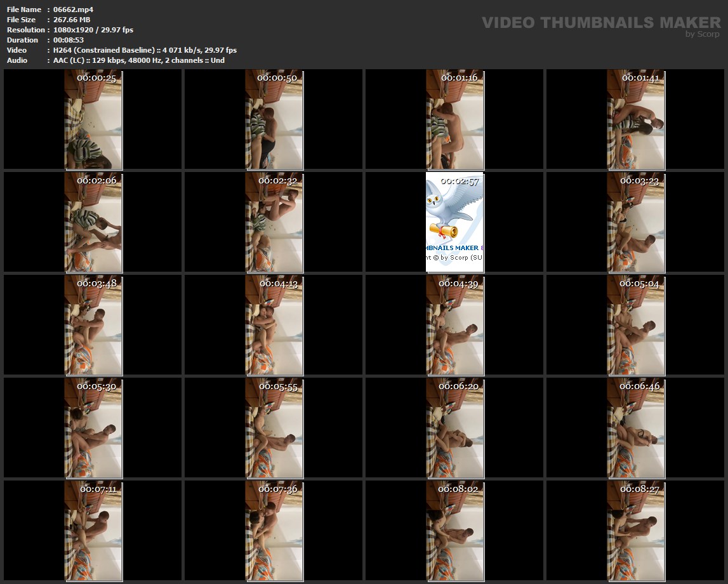
Task: Click the VIDEO THUMBNAILS MAKER title
Action: coord(601,23)
